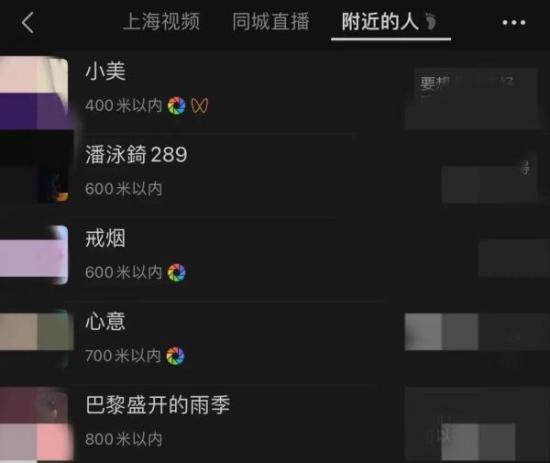The image size is (550, 463).
Task: Open 戒烟's avatar thumbnail
Action: pos(34,255)
